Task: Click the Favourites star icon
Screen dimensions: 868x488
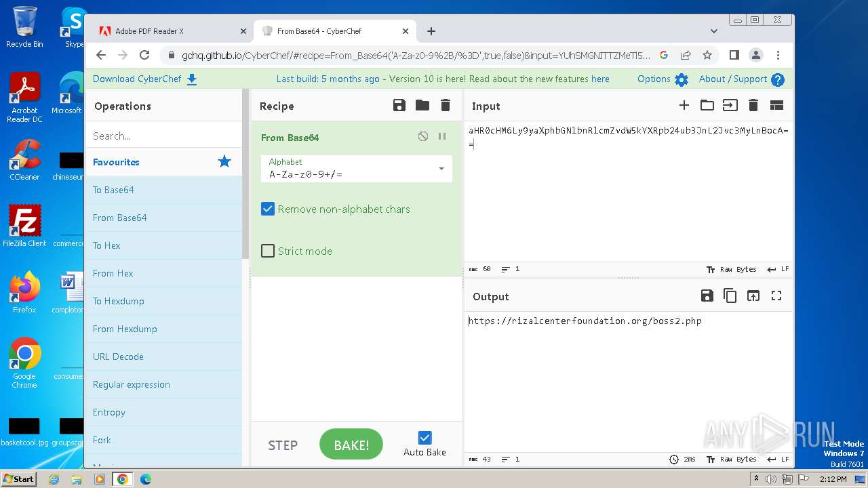Action: pos(224,161)
